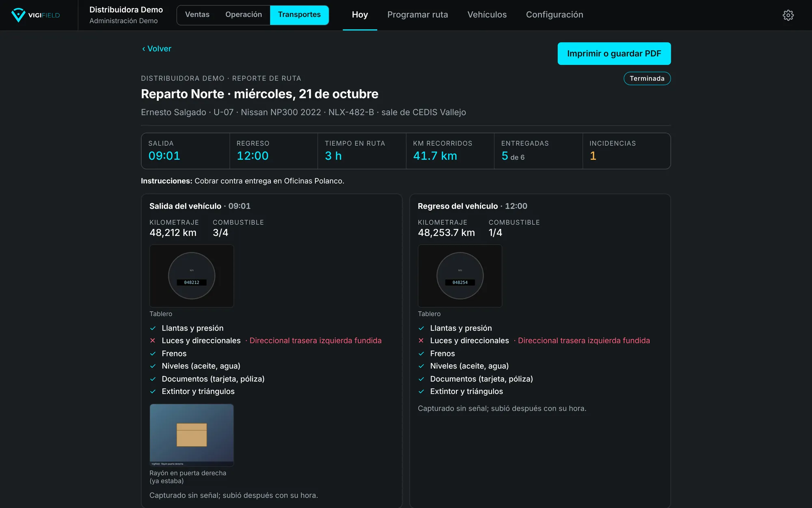Go back with the Volver link

157,49
